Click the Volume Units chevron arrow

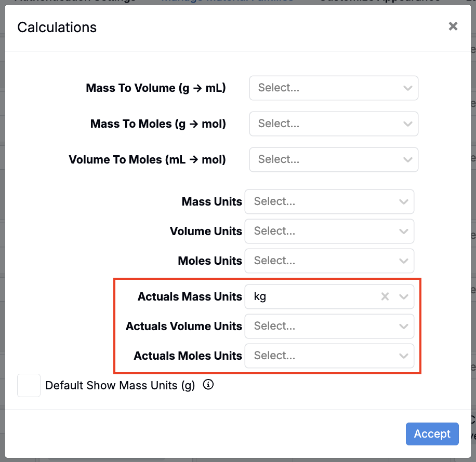[x=403, y=231]
